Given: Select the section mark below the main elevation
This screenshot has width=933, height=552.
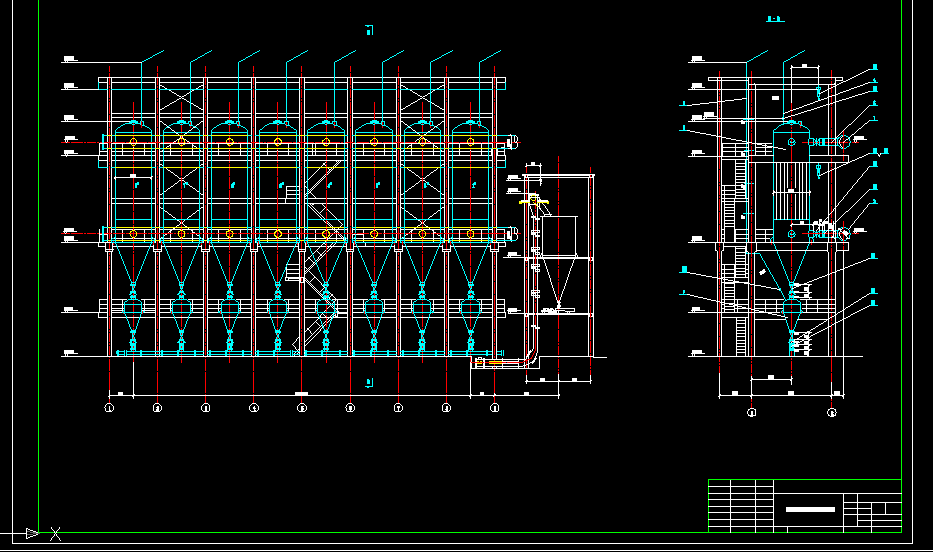Looking at the screenshot, I should point(369,383).
